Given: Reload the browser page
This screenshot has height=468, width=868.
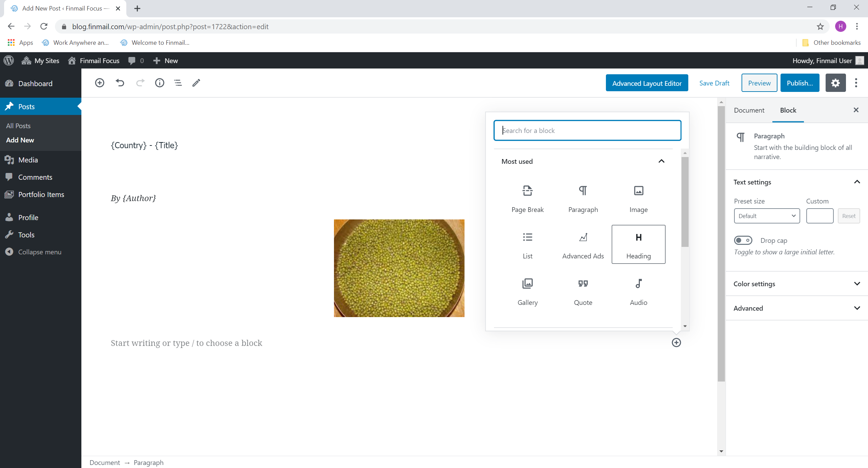Looking at the screenshot, I should 44,26.
